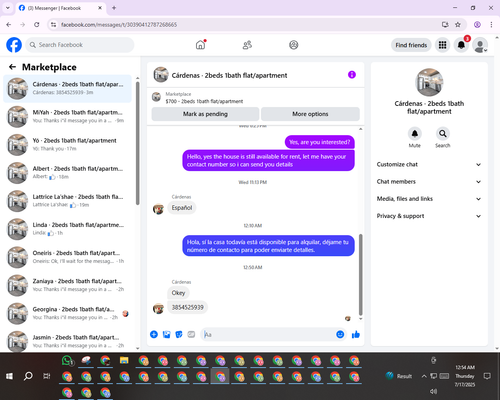Open the Friends icon in top navigation
The height and width of the screenshot is (400, 500).
point(247,45)
